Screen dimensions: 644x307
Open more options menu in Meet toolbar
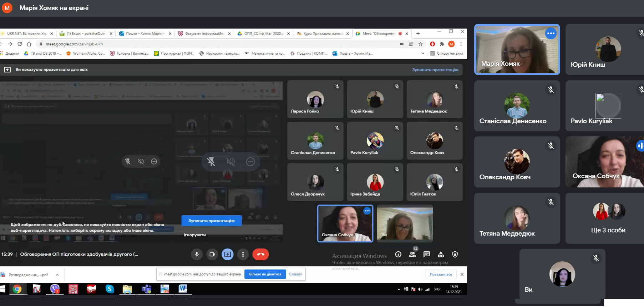point(243,255)
